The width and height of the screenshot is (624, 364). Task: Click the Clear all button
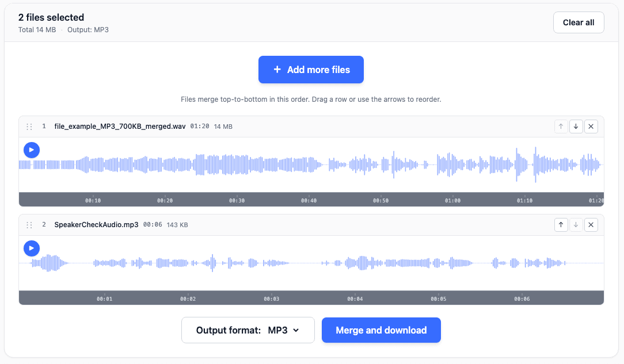pos(578,22)
